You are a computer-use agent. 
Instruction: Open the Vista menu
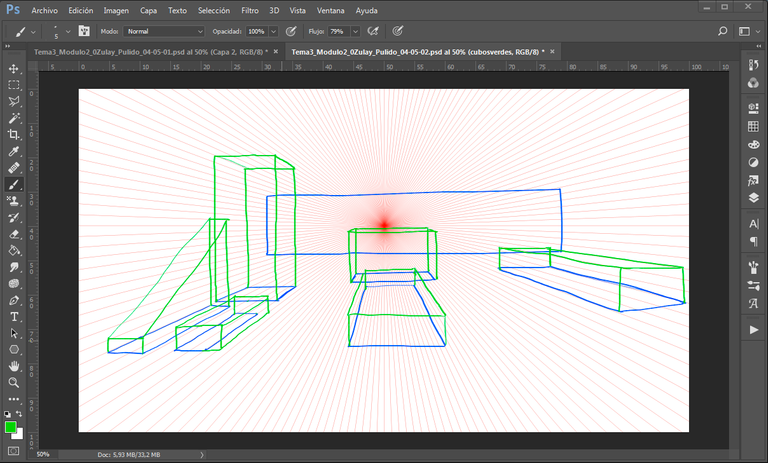click(297, 10)
